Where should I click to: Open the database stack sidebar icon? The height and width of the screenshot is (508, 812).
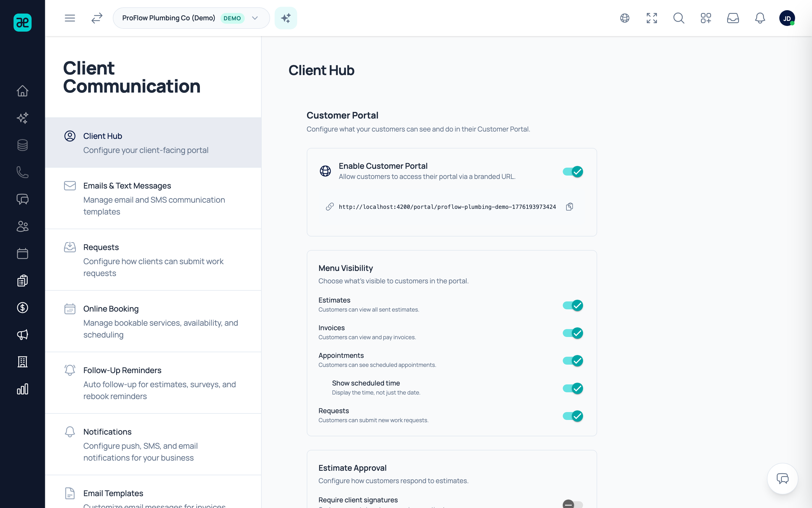tap(23, 145)
